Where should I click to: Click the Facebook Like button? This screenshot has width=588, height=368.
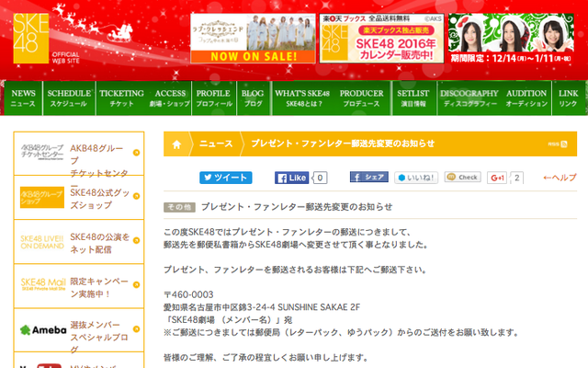pyautogui.click(x=292, y=178)
